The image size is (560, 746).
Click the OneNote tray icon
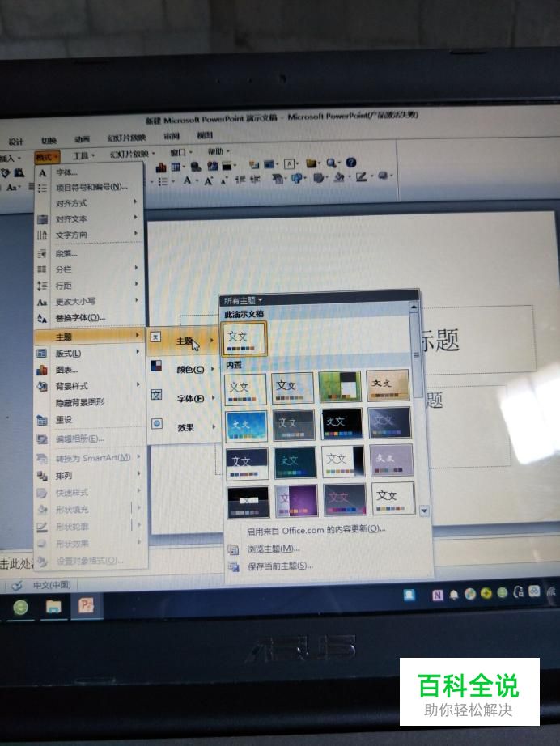point(437,595)
